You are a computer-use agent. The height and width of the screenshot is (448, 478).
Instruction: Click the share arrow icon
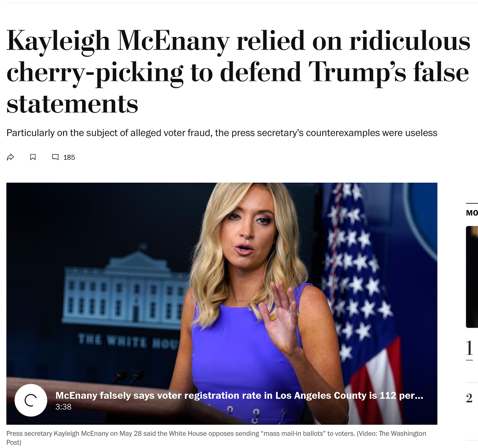click(x=11, y=157)
